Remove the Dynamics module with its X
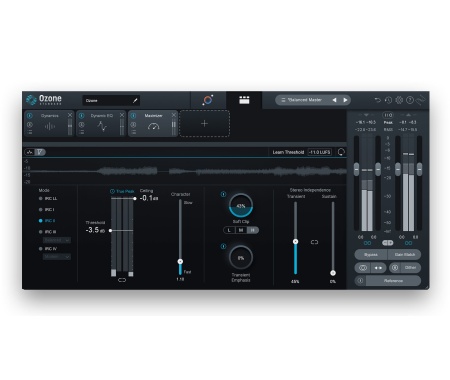 click(x=70, y=115)
